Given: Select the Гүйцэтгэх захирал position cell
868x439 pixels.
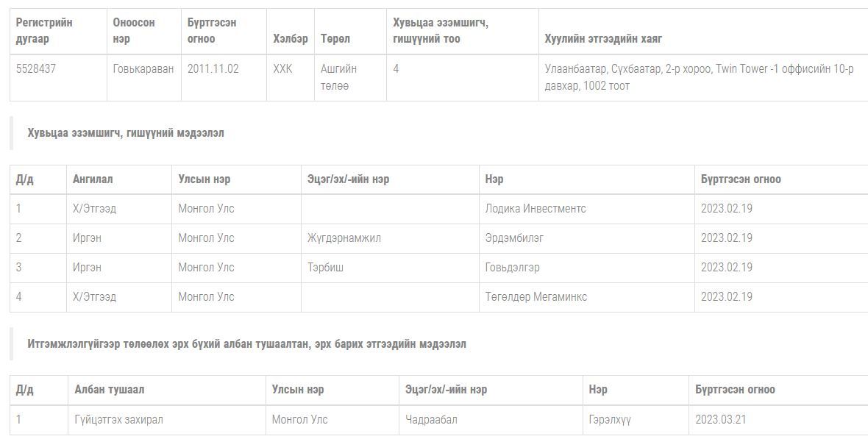Looking at the screenshot, I should pos(118,420).
